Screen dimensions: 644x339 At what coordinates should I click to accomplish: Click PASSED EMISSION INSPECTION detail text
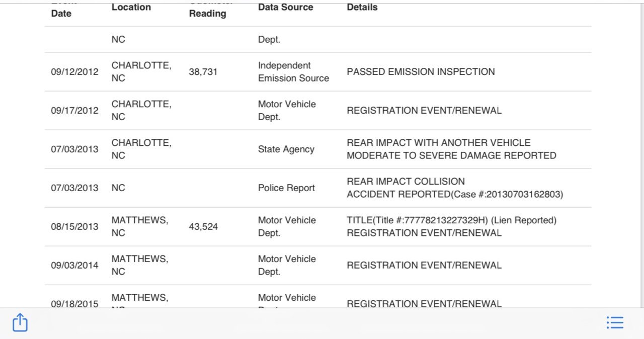coord(421,72)
